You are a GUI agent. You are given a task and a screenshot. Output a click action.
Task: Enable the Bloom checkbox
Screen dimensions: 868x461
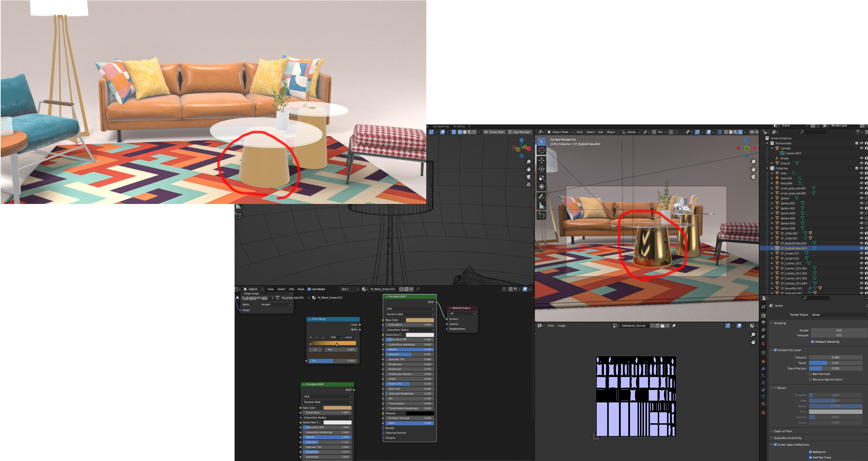point(775,388)
